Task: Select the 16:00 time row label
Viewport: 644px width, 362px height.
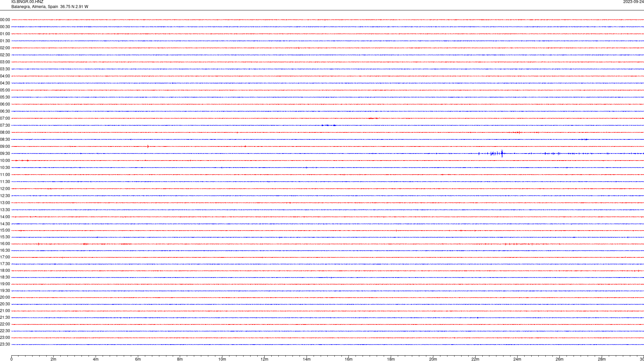Action: coord(5,244)
